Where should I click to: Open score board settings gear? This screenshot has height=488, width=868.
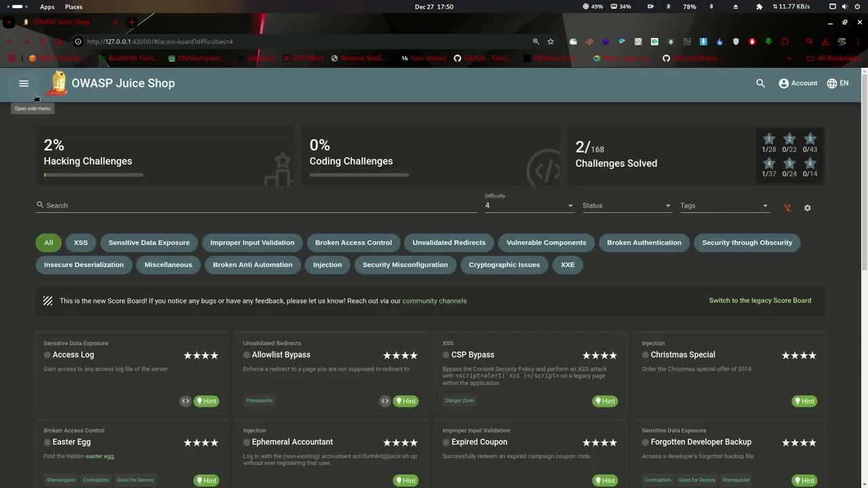click(807, 208)
